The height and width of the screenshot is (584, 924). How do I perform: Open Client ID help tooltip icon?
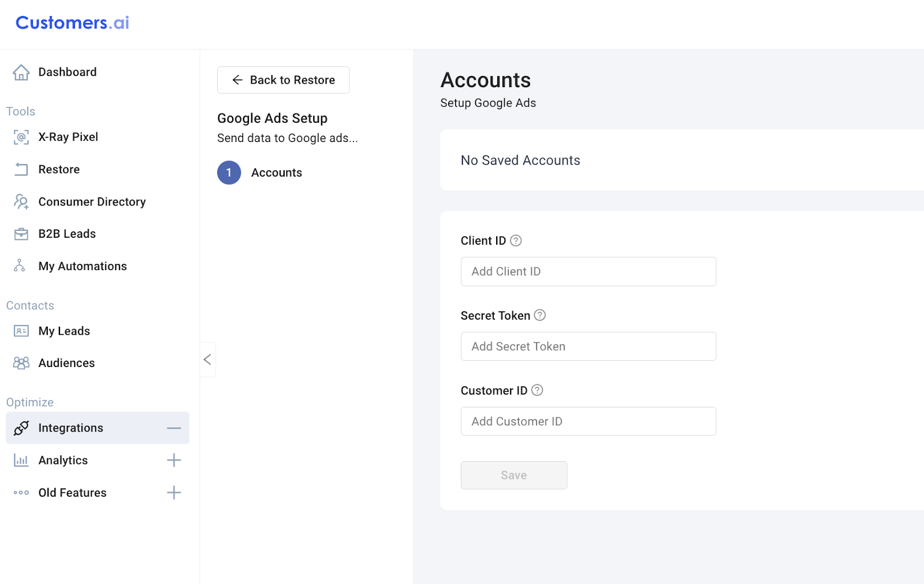(x=516, y=241)
